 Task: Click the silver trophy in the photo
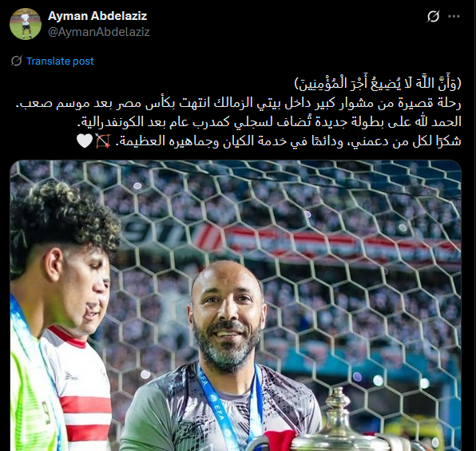(x=340, y=423)
